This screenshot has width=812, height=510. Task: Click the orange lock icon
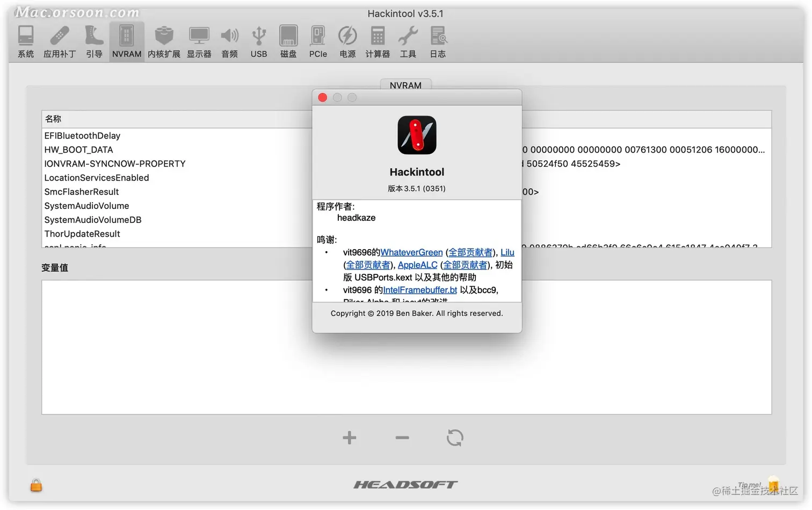click(x=36, y=485)
